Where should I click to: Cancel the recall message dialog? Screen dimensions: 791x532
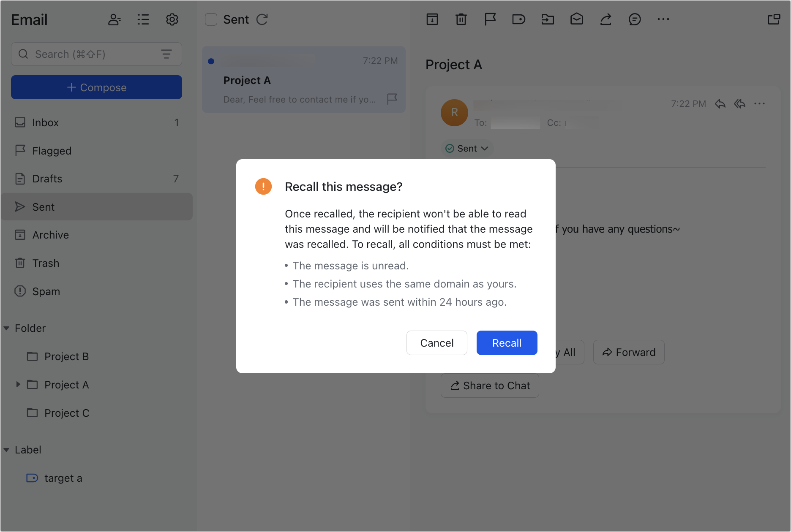coord(436,343)
